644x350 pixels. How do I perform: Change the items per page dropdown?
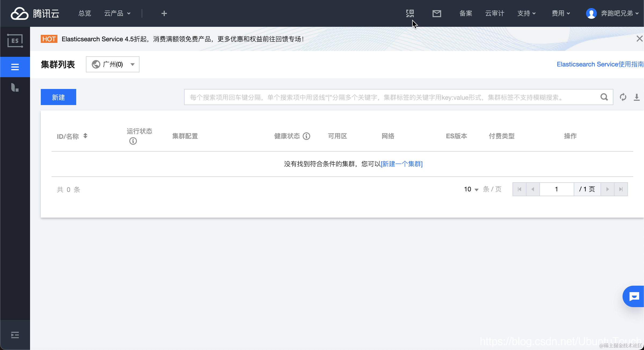471,189
